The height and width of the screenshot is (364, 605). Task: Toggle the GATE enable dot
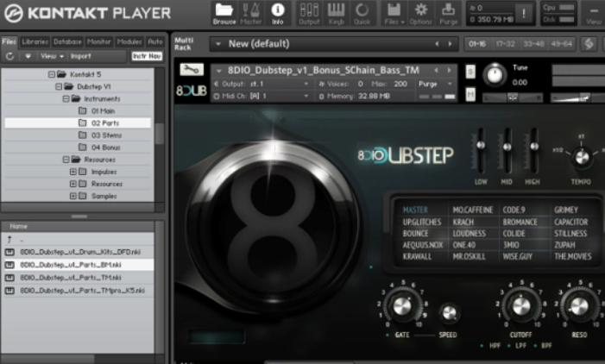point(388,335)
